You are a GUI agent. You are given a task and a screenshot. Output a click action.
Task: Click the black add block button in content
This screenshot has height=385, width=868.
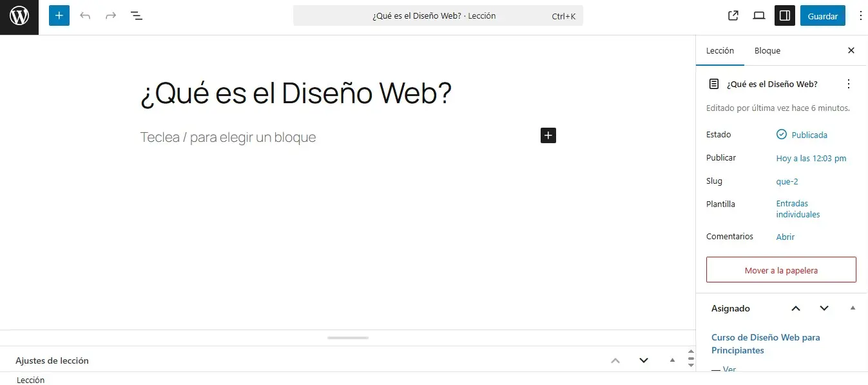click(x=548, y=135)
